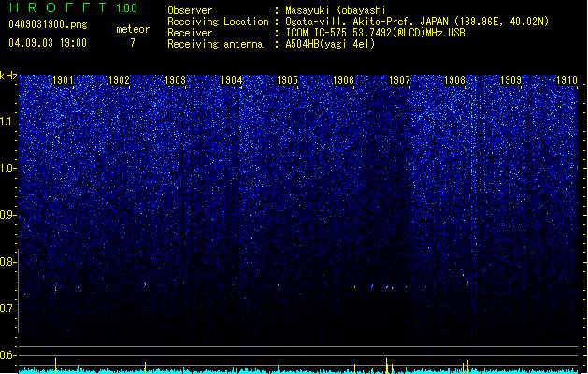This screenshot has width=588, height=374.
Task: Click the red meteor echo after 1908
Action: coord(467,283)
